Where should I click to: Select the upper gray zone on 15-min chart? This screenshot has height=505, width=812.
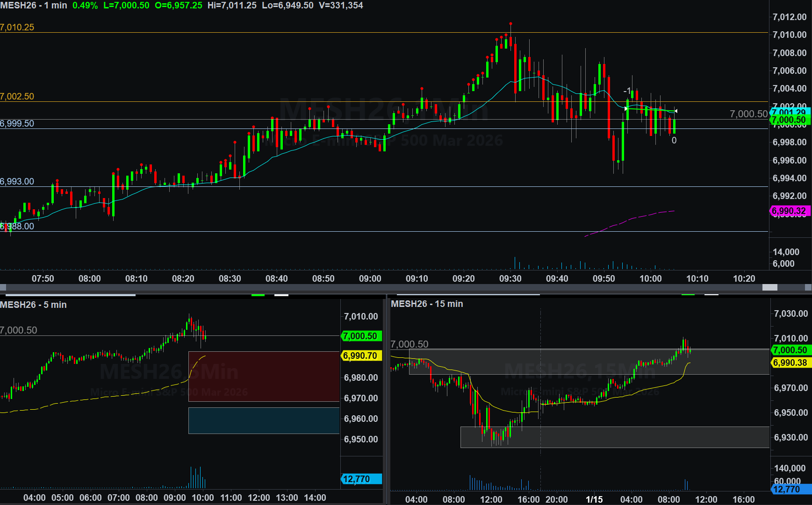click(589, 362)
